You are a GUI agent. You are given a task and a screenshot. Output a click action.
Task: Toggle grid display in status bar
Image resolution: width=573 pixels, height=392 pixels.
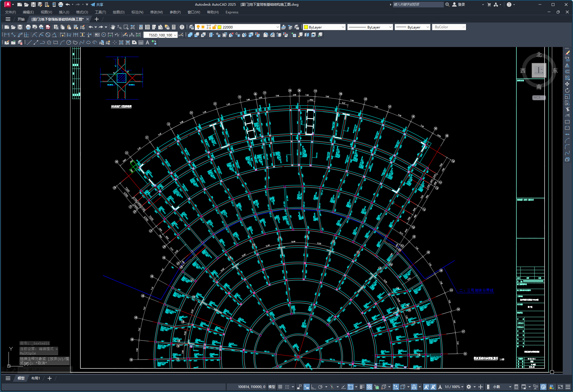[280, 387]
